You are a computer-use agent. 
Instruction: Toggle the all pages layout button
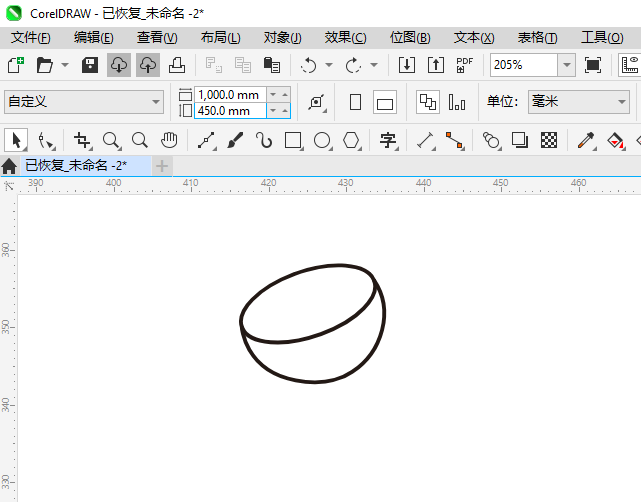(x=427, y=102)
